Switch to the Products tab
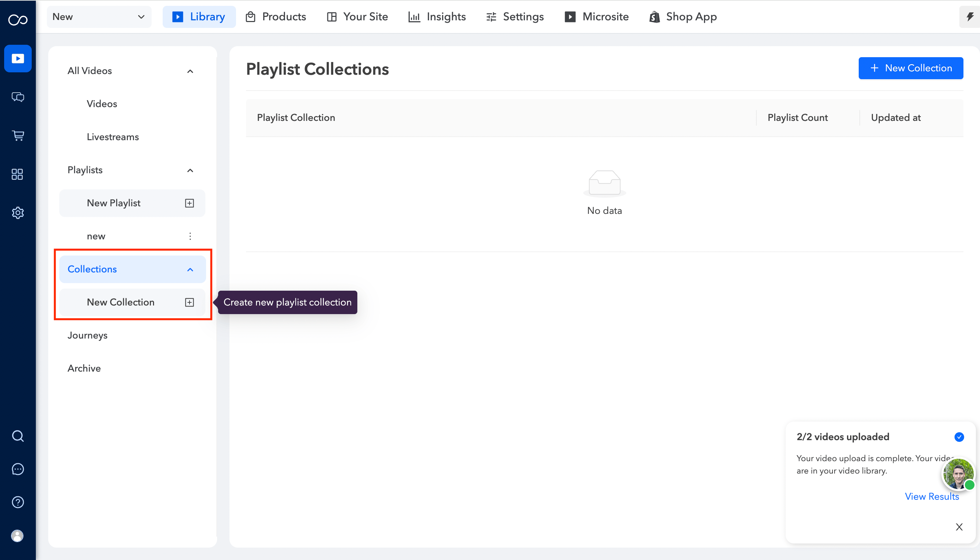Image resolution: width=980 pixels, height=560 pixels. [276, 17]
